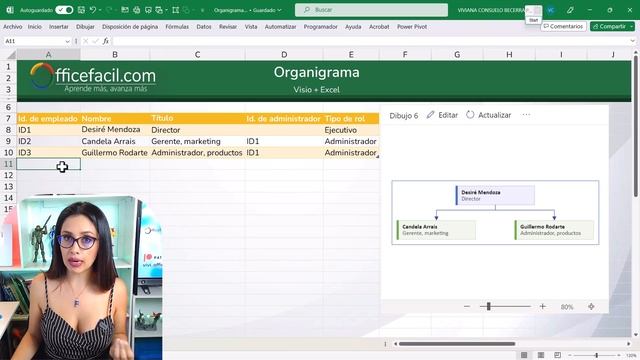Click inside the formula bar
The width and height of the screenshot is (640, 360).
point(371,41)
